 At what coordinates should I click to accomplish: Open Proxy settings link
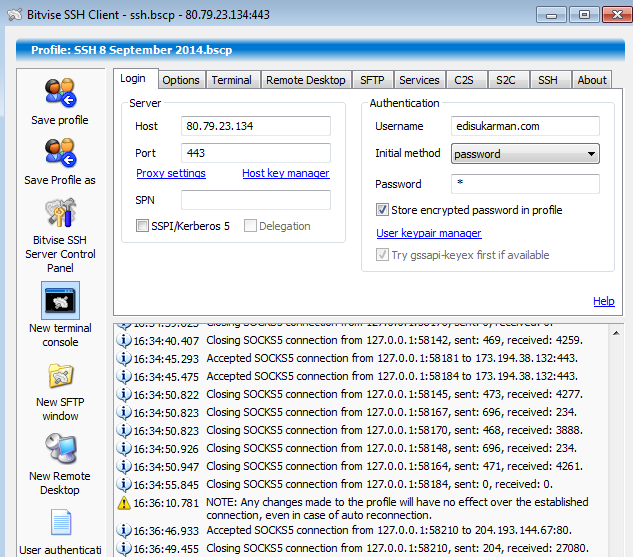coord(171,173)
